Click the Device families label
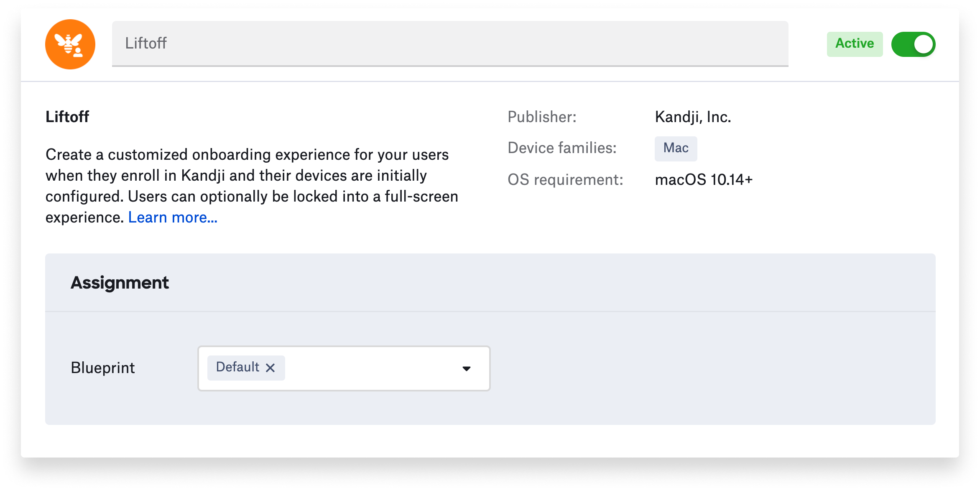This screenshot has width=980, height=491. 562,148
